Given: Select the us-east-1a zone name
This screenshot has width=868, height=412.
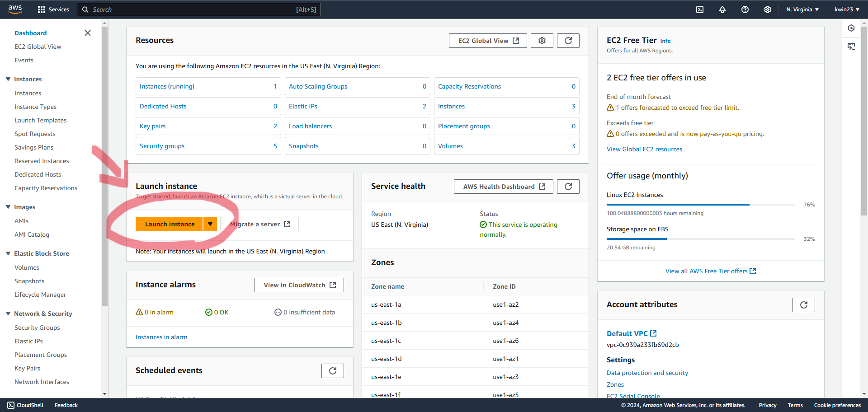Looking at the screenshot, I should (386, 304).
